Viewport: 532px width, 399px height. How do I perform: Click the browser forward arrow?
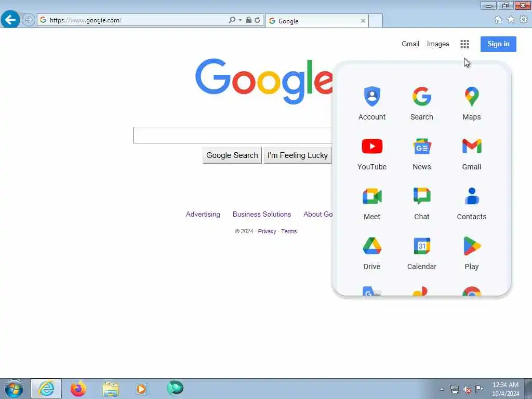pos(29,20)
